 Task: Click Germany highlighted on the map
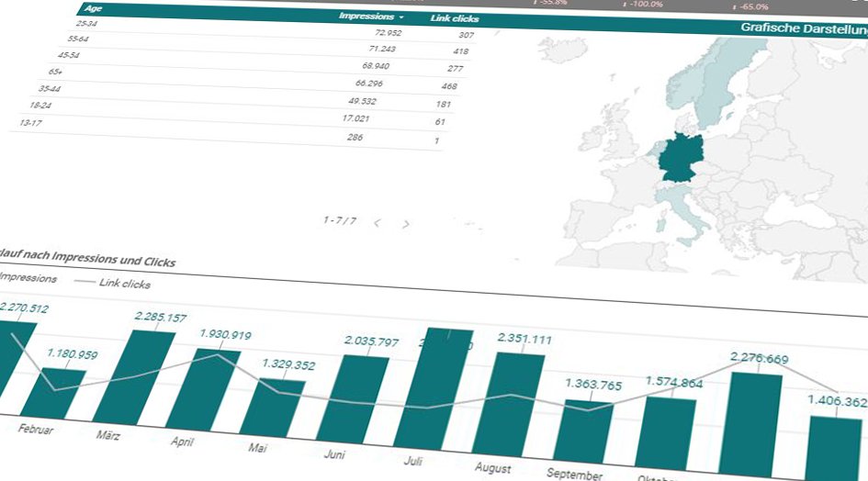point(682,159)
